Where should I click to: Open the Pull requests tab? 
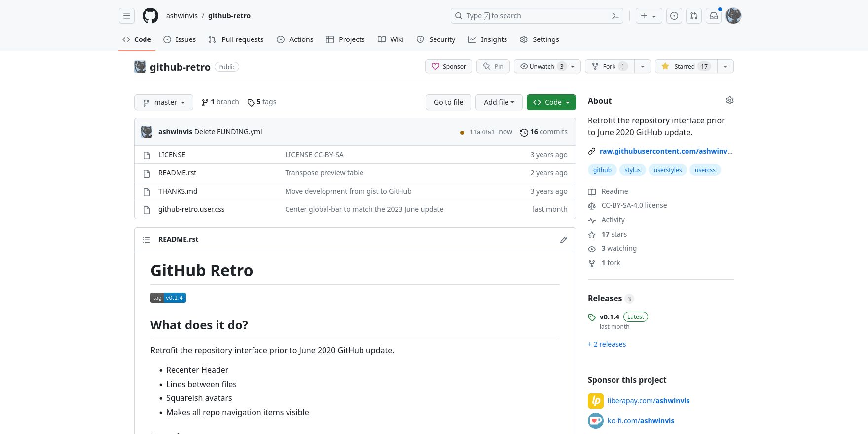(236, 39)
